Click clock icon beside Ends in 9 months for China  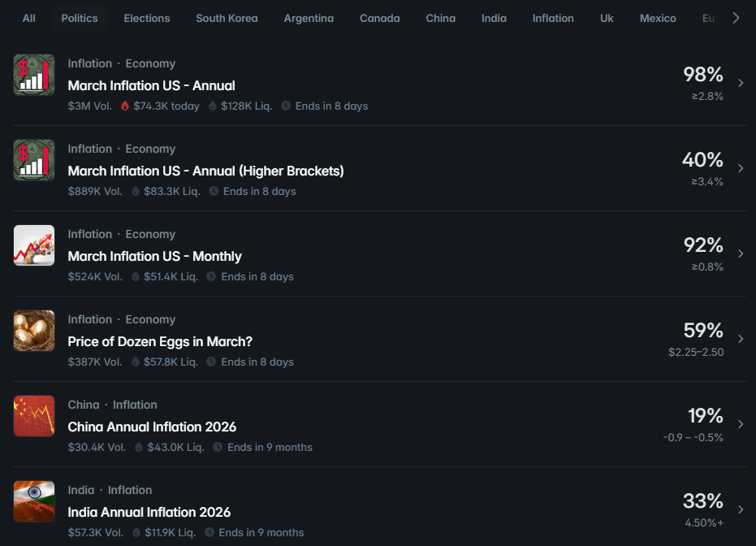(x=218, y=448)
